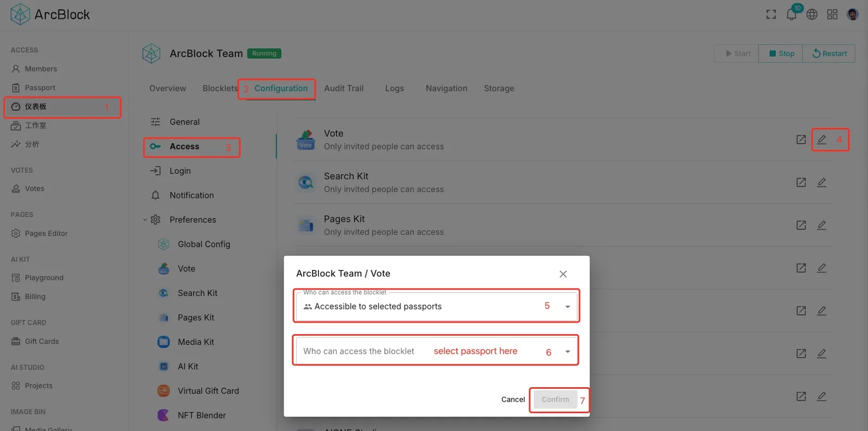
Task: Edit access settings for Search Kit
Action: click(x=822, y=182)
